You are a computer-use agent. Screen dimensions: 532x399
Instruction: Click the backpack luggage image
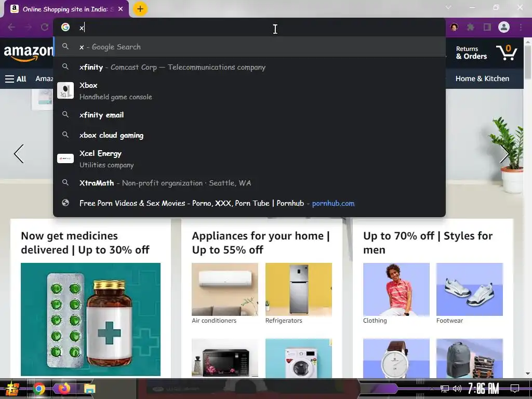pyautogui.click(x=470, y=358)
